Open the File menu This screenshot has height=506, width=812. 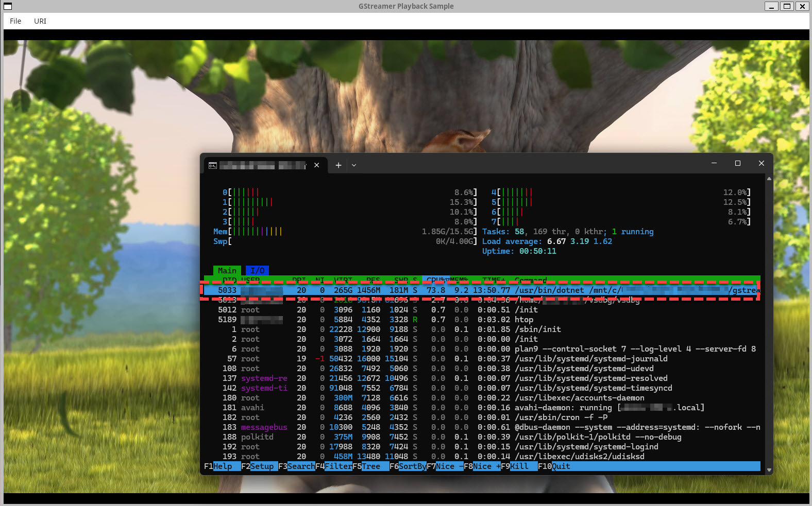(15, 21)
